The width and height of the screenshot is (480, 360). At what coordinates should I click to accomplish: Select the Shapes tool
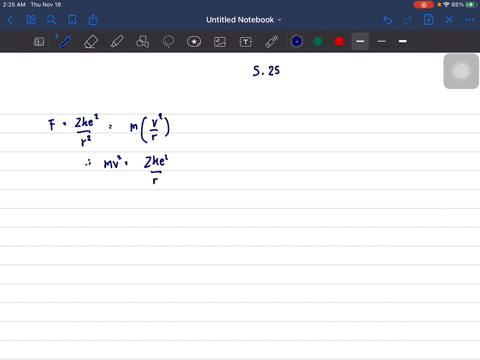click(142, 42)
